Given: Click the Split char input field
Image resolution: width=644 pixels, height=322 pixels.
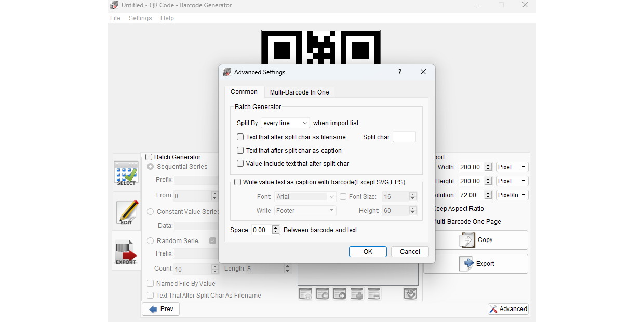Looking at the screenshot, I should tap(404, 137).
